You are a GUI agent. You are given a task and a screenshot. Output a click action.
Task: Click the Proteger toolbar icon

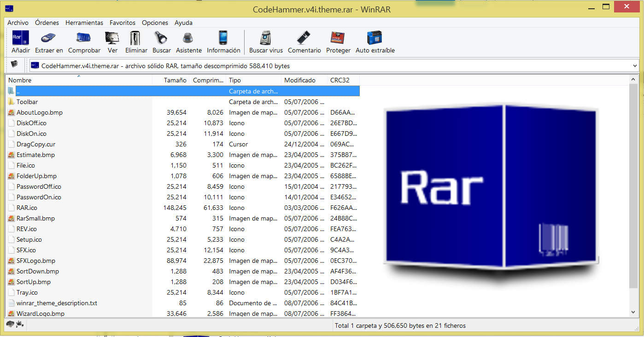click(x=338, y=38)
